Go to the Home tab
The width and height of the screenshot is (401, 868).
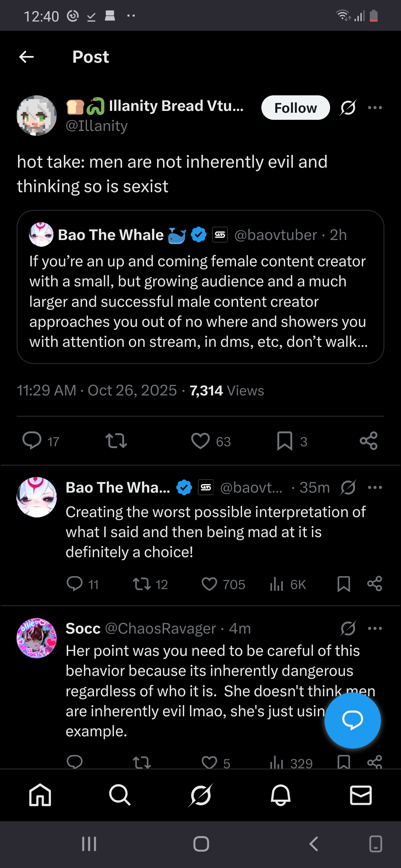40,795
